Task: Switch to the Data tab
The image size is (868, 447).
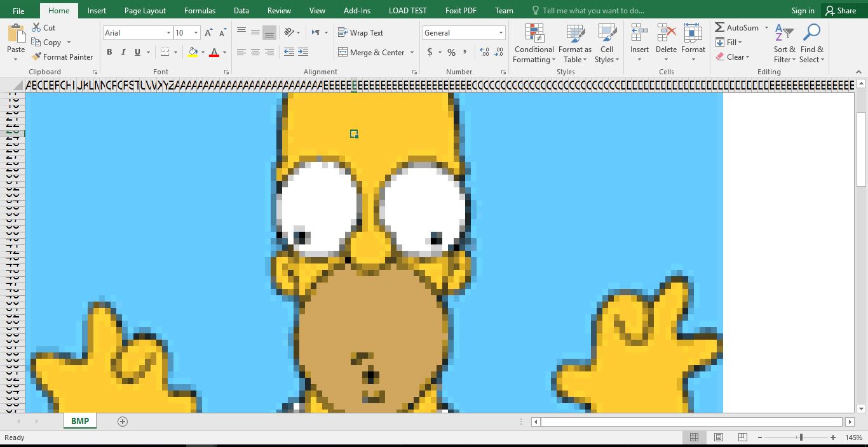Action: (x=241, y=11)
